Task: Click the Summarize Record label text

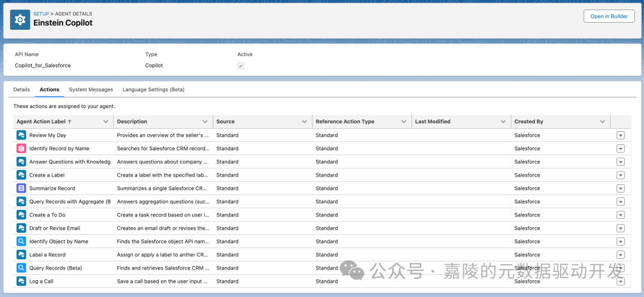Action: pos(52,188)
